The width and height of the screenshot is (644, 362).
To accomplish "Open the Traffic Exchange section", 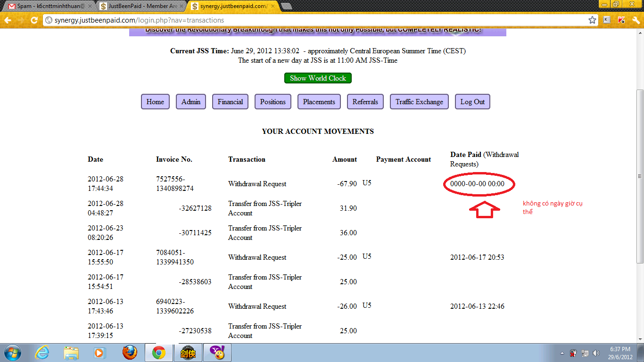I will (420, 102).
